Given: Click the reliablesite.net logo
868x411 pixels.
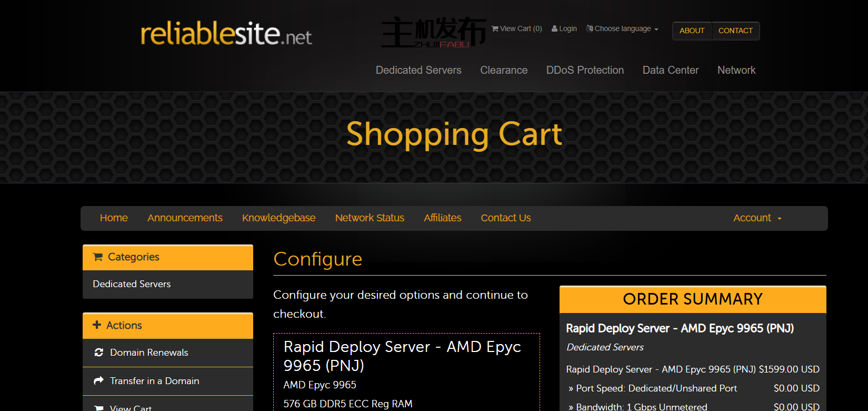Looking at the screenshot, I should point(226,34).
